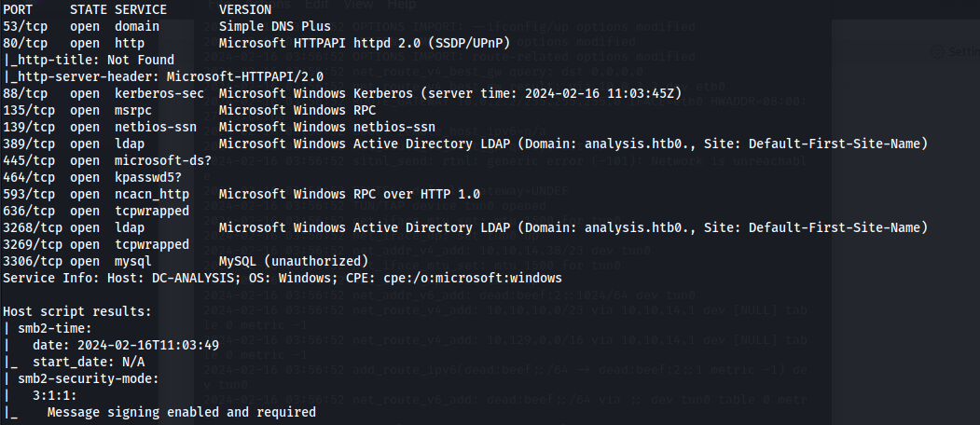The width and height of the screenshot is (980, 425).
Task: Click the Host script results heading
Action: [x=76, y=311]
